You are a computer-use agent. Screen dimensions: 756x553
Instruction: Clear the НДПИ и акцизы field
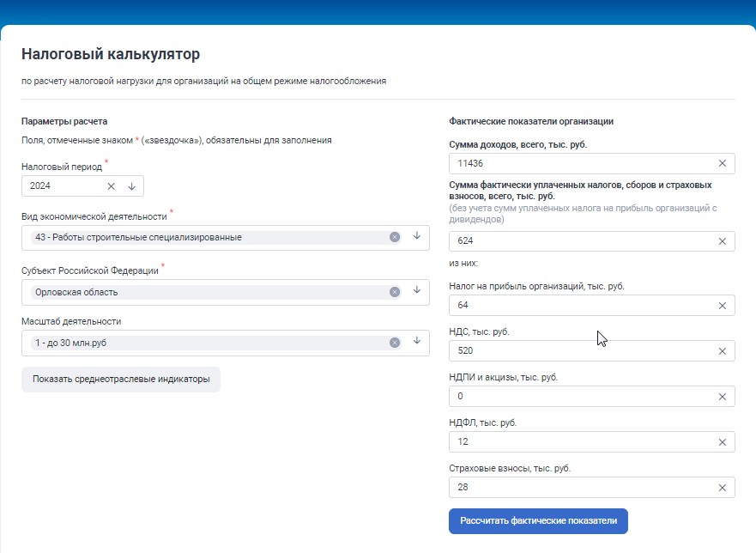pyautogui.click(x=722, y=397)
